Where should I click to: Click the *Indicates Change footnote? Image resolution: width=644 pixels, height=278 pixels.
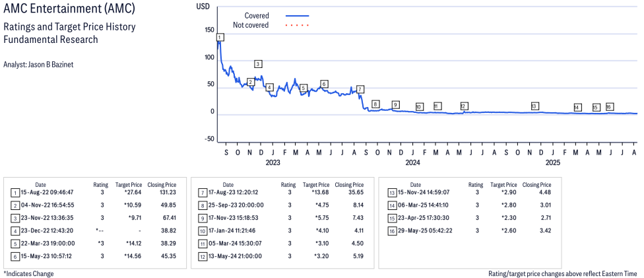click(x=28, y=273)
